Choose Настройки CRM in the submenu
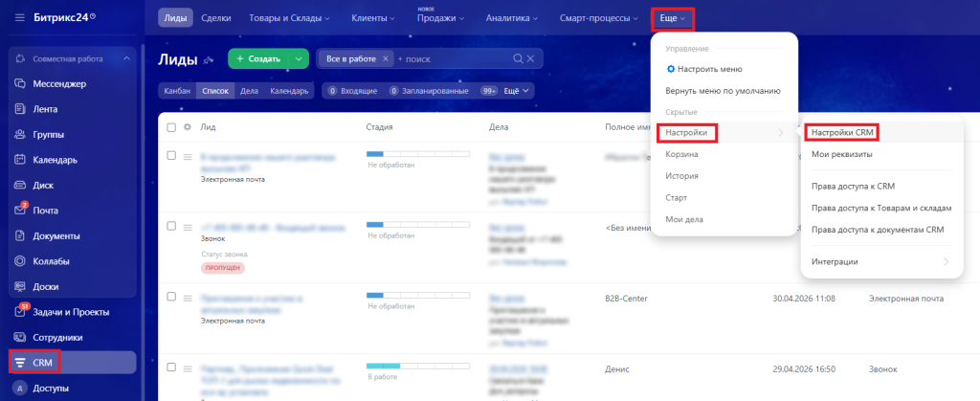This screenshot has width=980, height=401. tap(841, 132)
